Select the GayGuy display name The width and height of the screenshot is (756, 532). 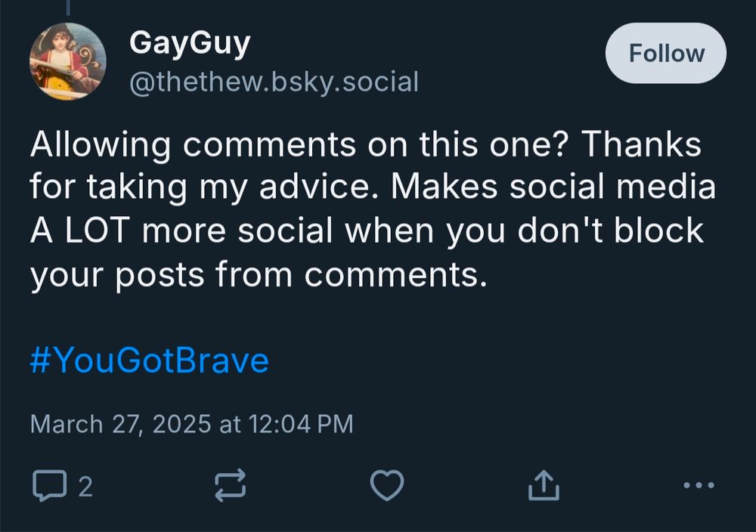coord(189,42)
